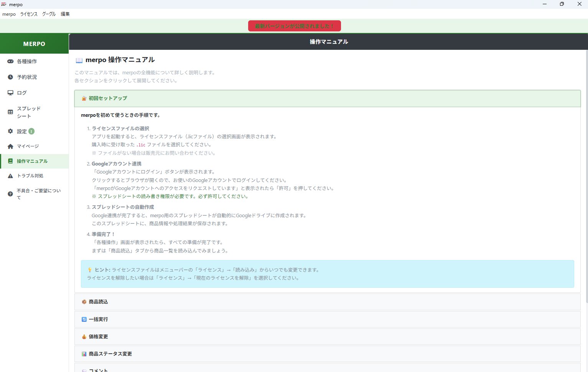Click the warning triangle icon for トラブル対処
The image size is (588, 372).
point(10,176)
